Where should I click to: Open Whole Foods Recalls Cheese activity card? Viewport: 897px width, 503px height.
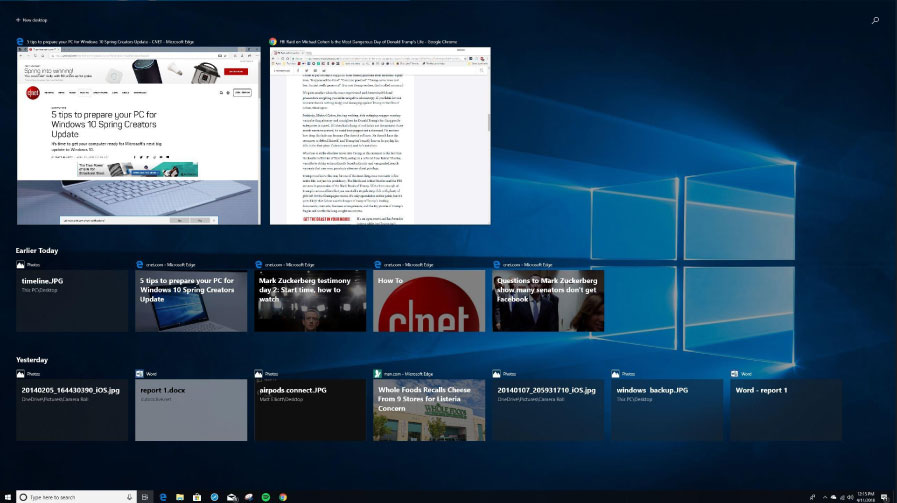coord(429,410)
